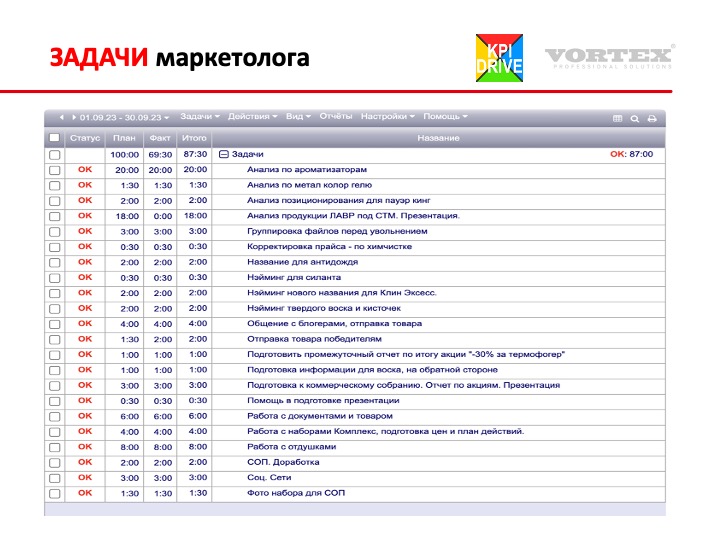Open task СОП. Доработка
This screenshot has height=540, width=720.
tap(283, 462)
